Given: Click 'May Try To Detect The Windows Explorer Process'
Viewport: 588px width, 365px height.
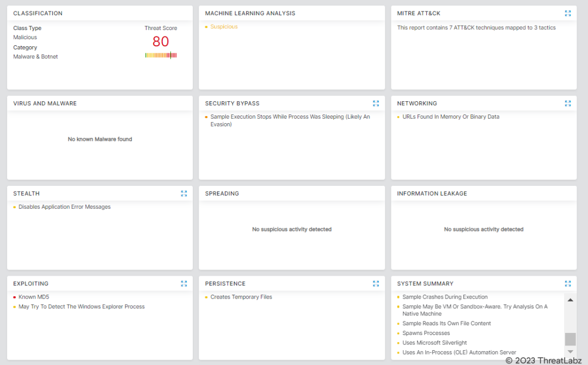Looking at the screenshot, I should click(82, 307).
